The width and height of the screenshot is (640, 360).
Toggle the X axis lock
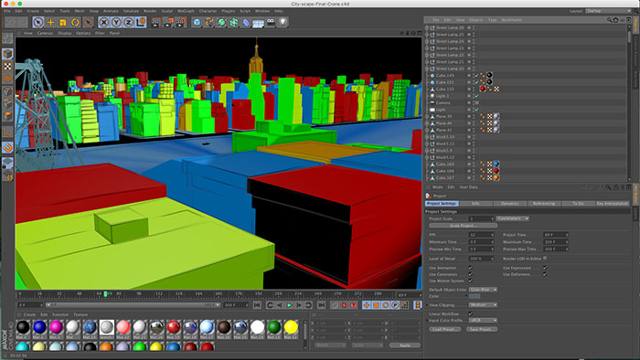pos(104,22)
